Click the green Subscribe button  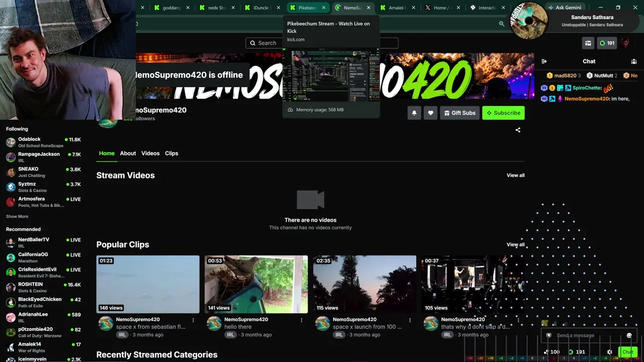[x=503, y=113]
